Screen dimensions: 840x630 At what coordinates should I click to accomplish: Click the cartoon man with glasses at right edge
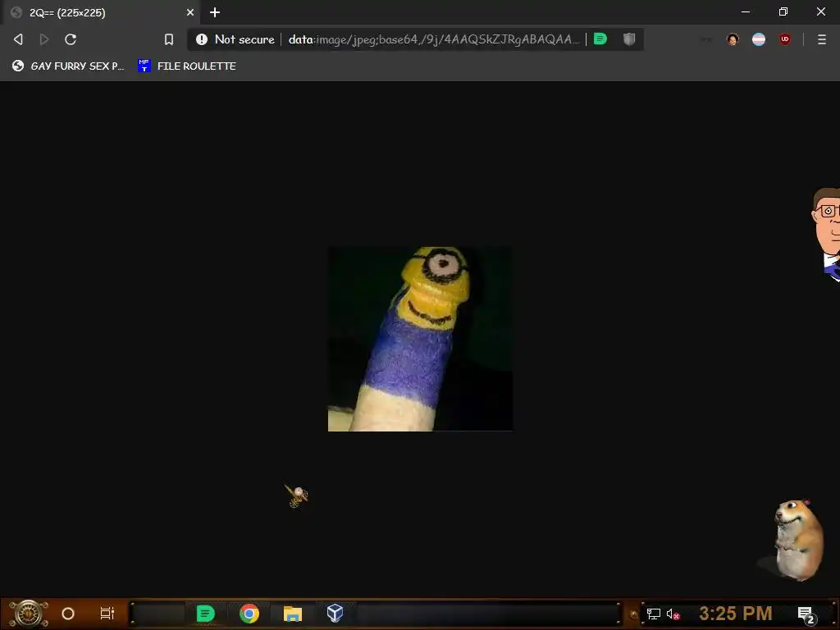[x=826, y=234]
